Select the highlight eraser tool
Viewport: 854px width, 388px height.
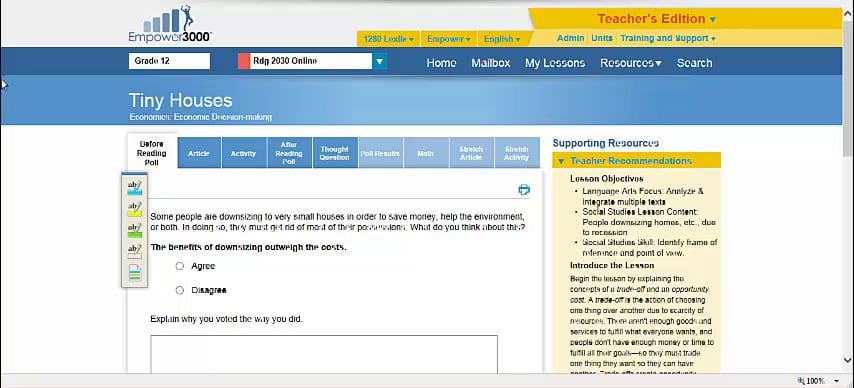click(x=134, y=252)
